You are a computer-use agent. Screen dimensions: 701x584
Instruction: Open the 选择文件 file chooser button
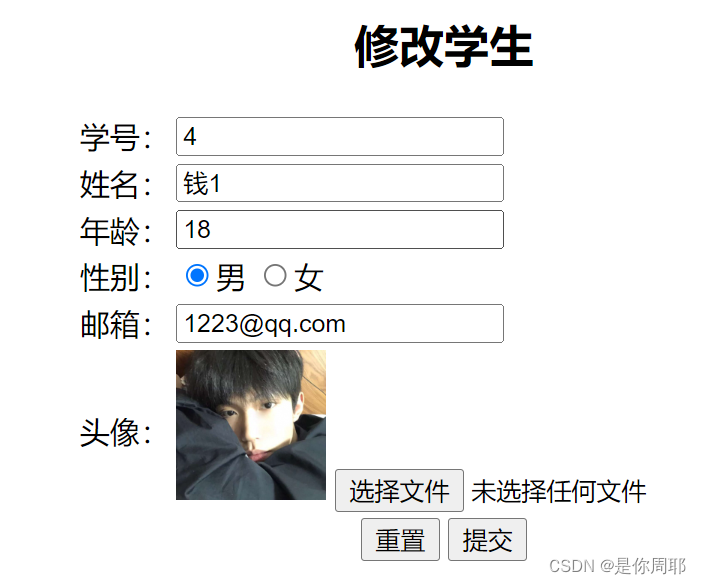click(x=399, y=491)
